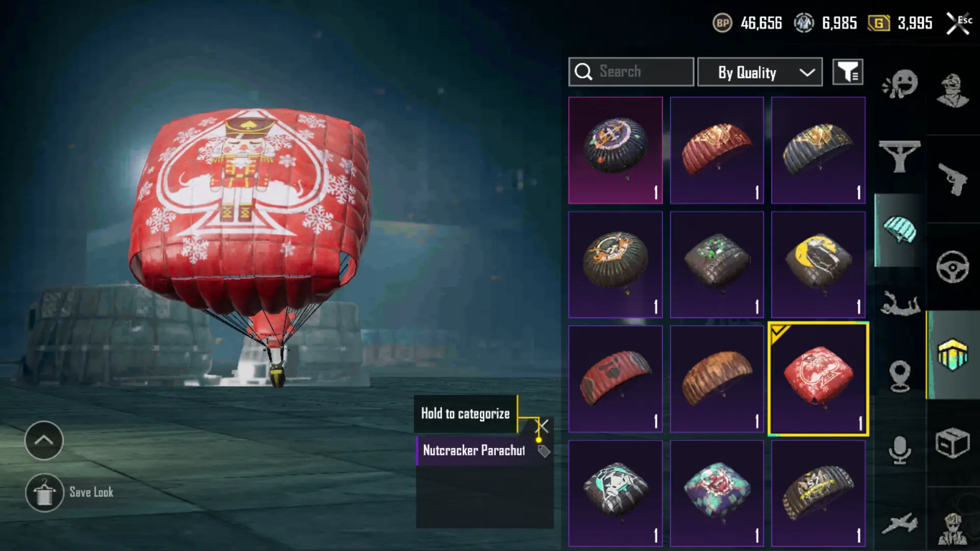Open the emotes category icon
The height and width of the screenshot is (551, 980).
(900, 84)
